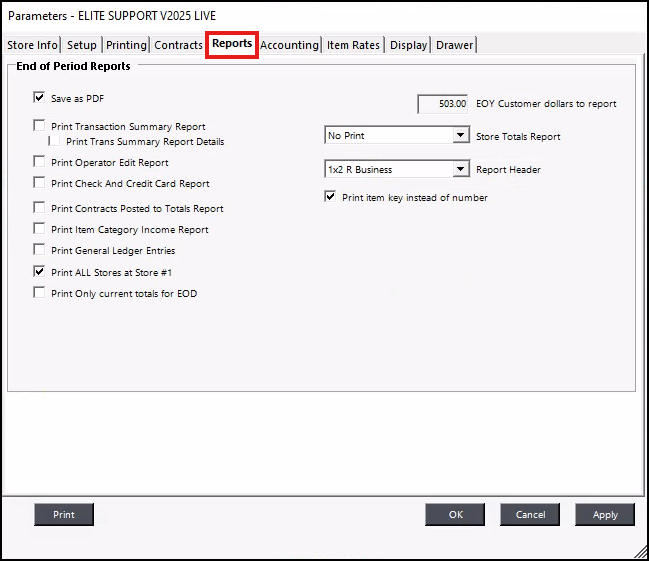Uncheck Print ALL Stores at Store #1
649x561 pixels.
39,272
